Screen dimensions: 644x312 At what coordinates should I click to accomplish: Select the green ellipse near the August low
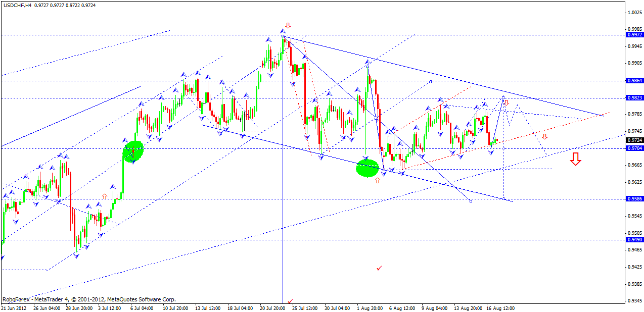point(367,168)
